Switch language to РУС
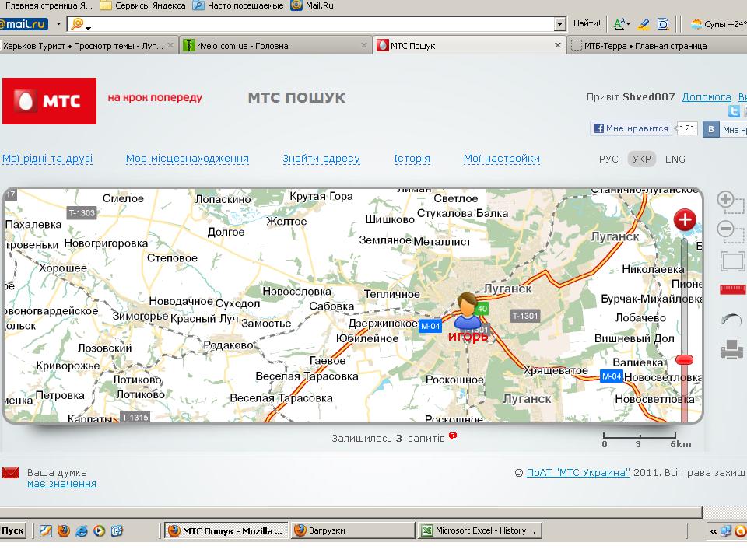 coord(608,159)
